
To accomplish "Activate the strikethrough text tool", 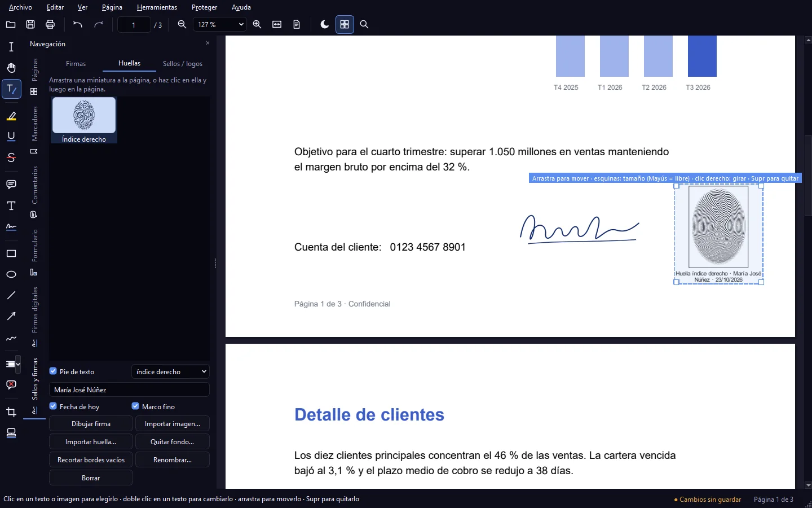I will 11,157.
